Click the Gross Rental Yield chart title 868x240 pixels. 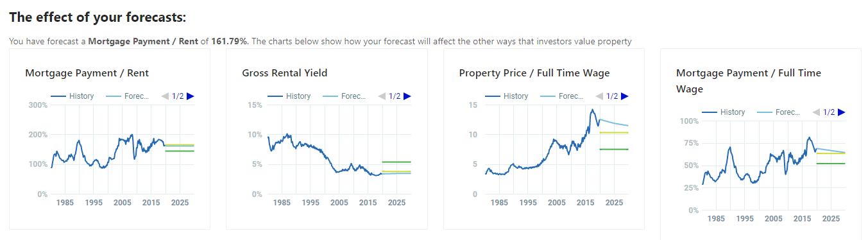pyautogui.click(x=285, y=73)
